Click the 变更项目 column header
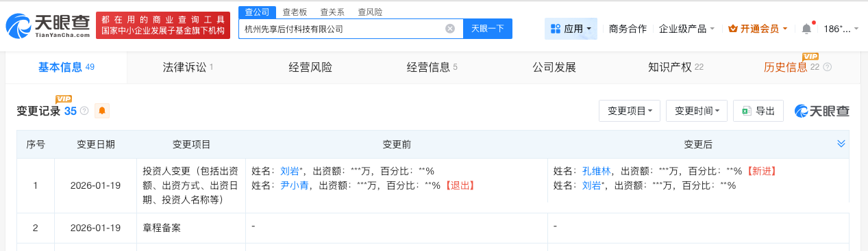 pyautogui.click(x=191, y=144)
